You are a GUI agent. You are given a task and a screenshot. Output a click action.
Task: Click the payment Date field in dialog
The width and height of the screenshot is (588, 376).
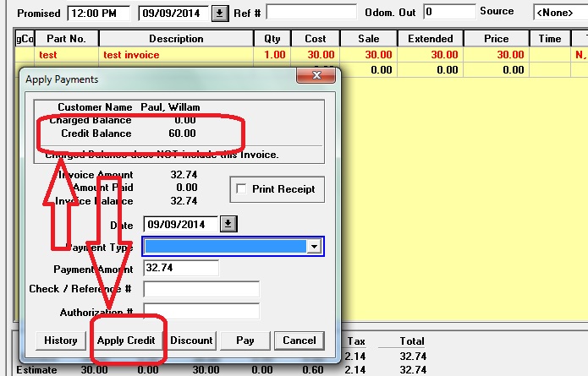181,224
